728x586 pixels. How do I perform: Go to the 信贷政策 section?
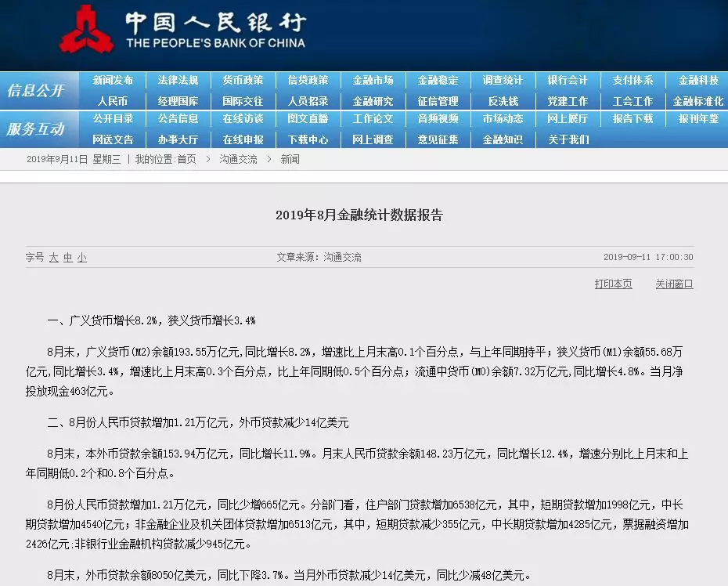point(308,81)
